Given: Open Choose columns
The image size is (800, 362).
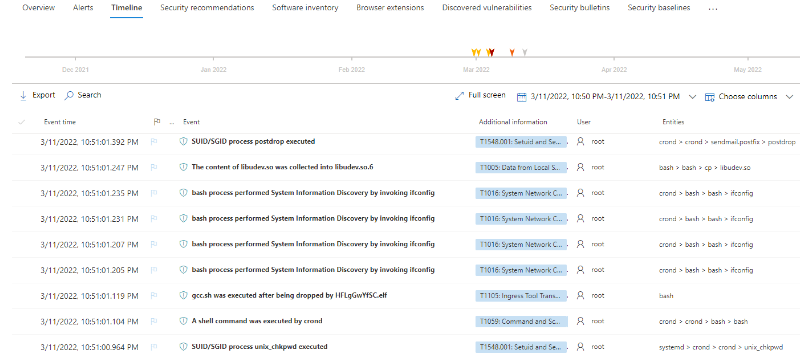Looking at the screenshot, I should point(747,96).
